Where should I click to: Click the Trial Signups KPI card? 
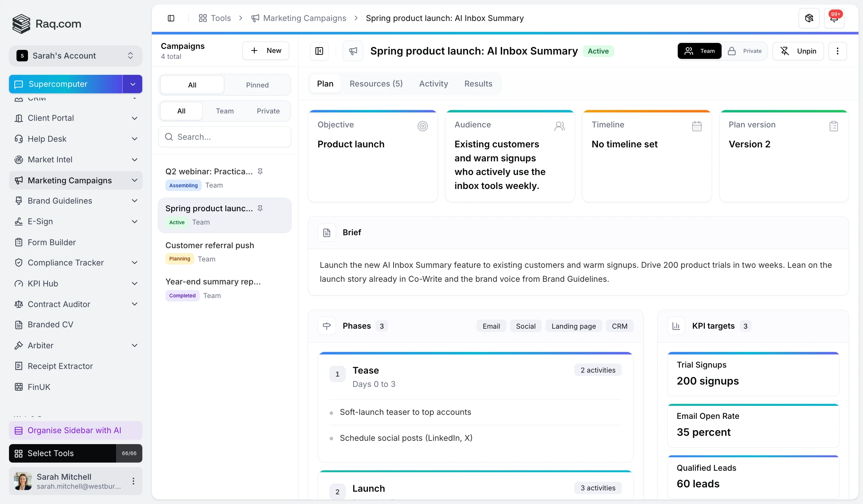click(x=753, y=374)
